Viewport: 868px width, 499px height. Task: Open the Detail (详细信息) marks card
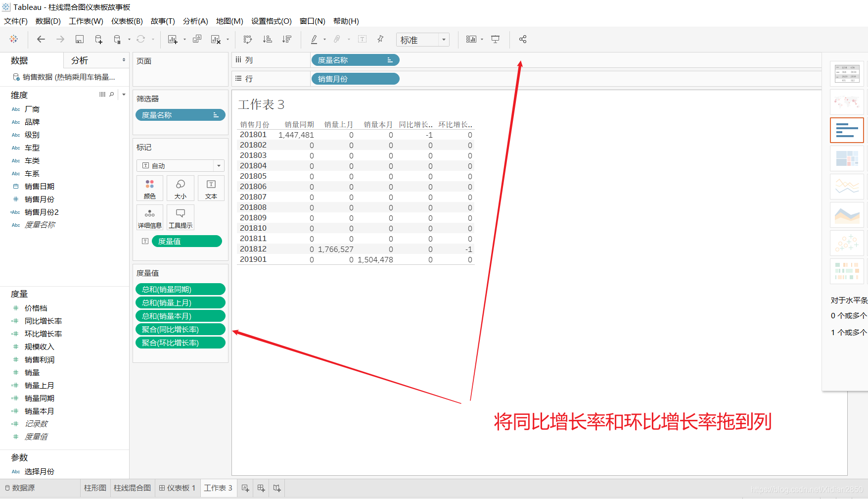[x=150, y=218]
